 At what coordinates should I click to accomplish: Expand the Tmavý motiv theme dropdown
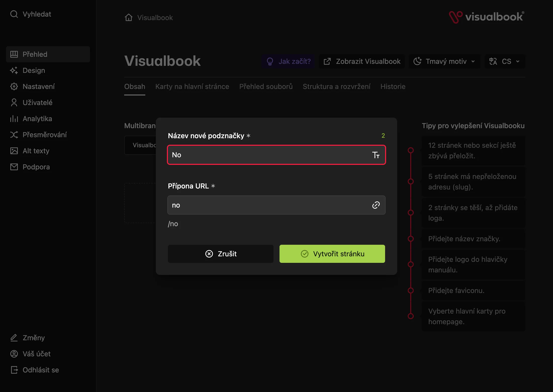point(444,61)
